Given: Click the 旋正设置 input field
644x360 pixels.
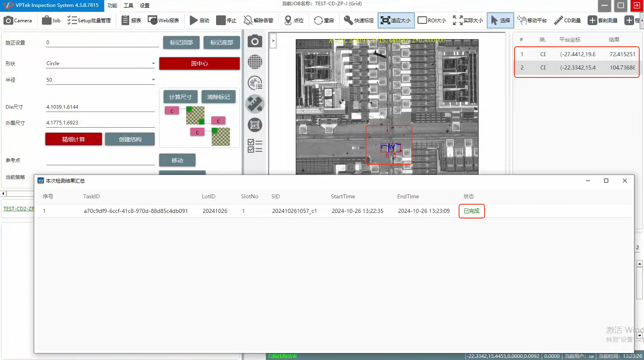Looking at the screenshot, I should [x=102, y=42].
